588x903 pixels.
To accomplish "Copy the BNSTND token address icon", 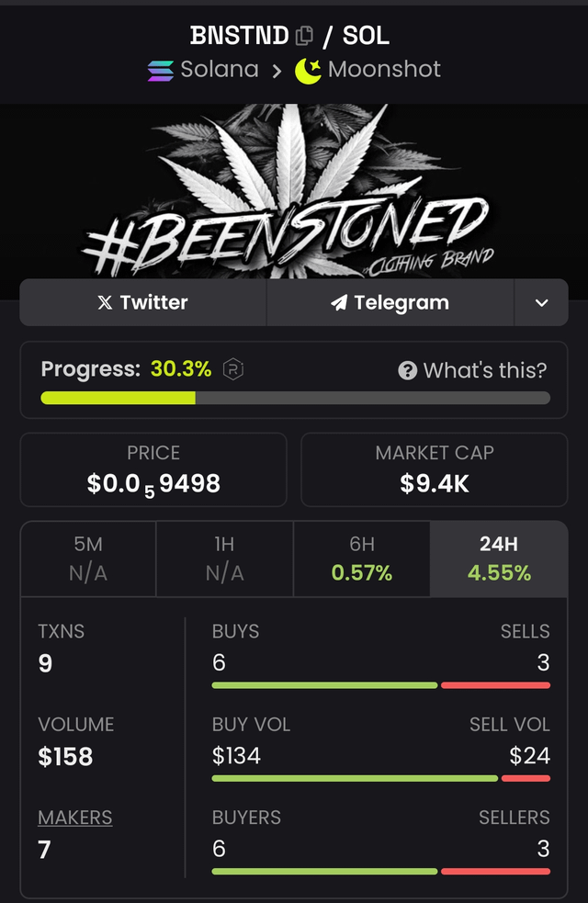I will pos(304,37).
